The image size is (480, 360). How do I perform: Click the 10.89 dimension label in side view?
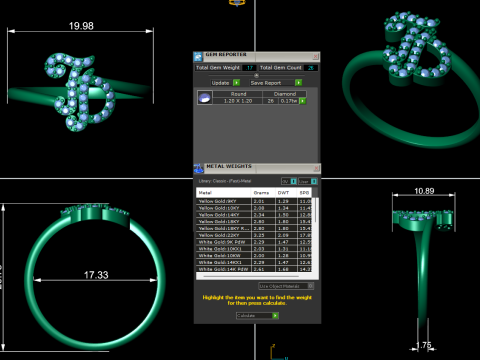[x=424, y=191]
